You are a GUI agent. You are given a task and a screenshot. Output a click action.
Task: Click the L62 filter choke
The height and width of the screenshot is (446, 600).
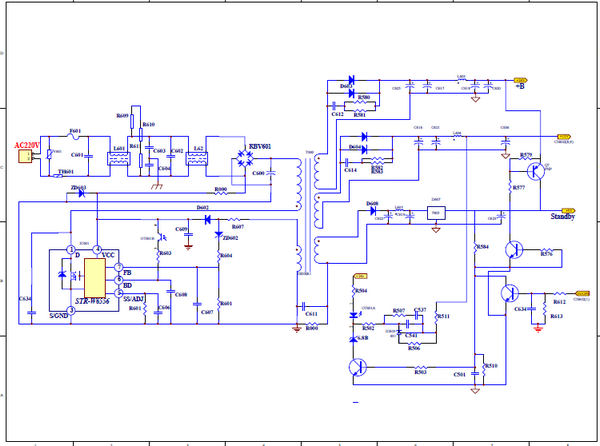(x=198, y=160)
